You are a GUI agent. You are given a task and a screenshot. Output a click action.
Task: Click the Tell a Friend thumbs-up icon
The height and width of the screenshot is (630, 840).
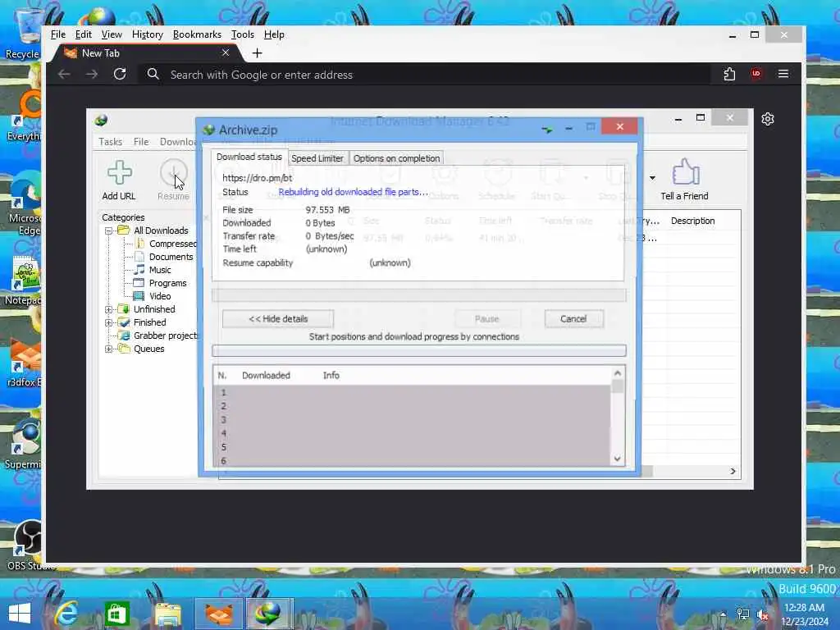tap(685, 171)
